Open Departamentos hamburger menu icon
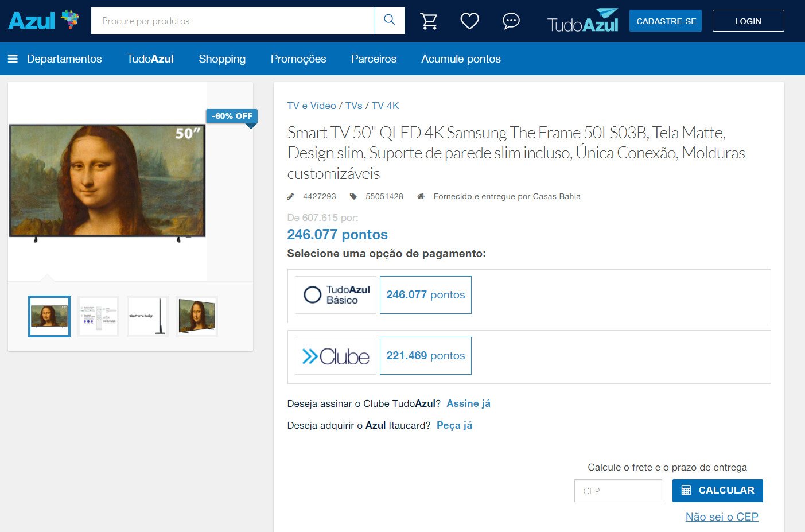The width and height of the screenshot is (805, 532). (13, 59)
